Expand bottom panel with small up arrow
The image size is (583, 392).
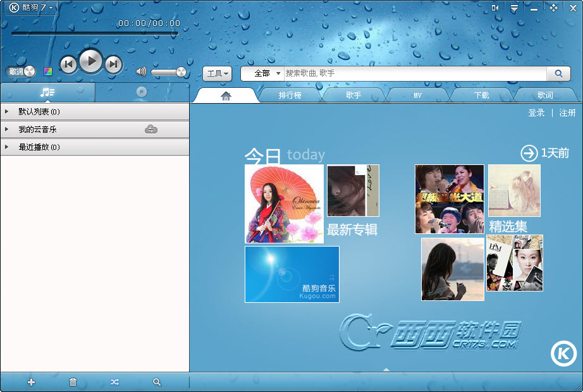click(x=386, y=369)
